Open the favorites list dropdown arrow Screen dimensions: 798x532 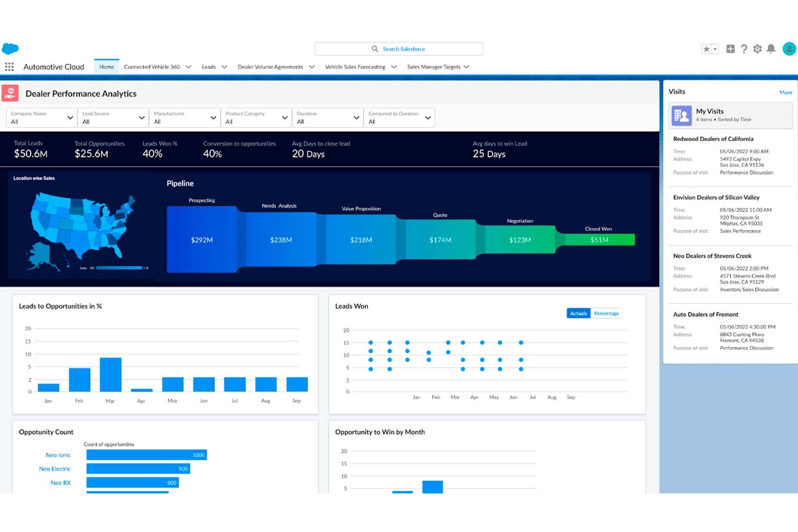(716, 49)
